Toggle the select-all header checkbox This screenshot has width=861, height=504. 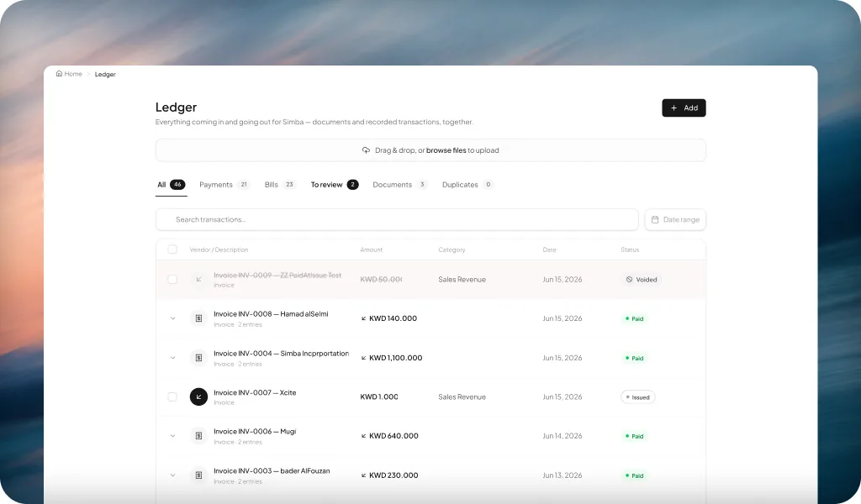(x=172, y=249)
